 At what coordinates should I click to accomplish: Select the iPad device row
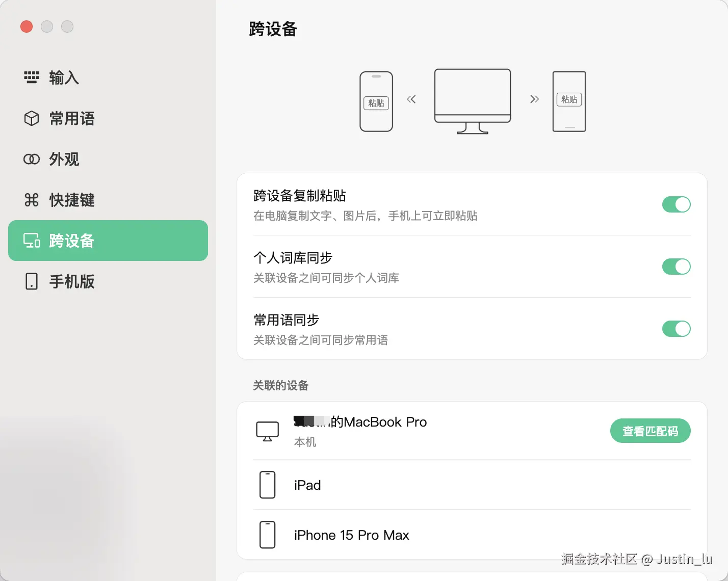click(472, 485)
